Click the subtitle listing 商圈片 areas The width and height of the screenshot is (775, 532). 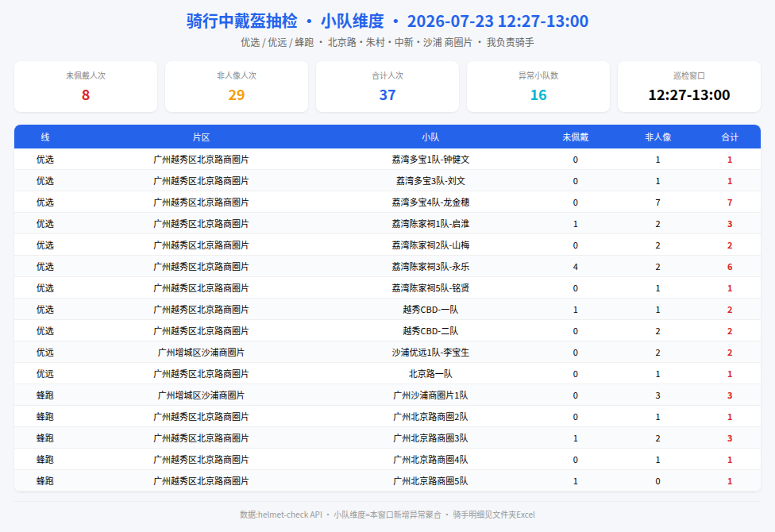387,43
